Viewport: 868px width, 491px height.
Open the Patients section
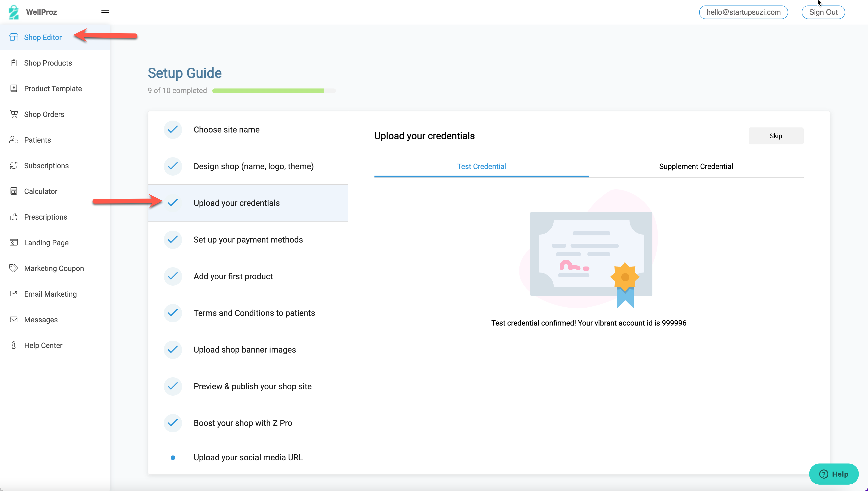pyautogui.click(x=55, y=140)
